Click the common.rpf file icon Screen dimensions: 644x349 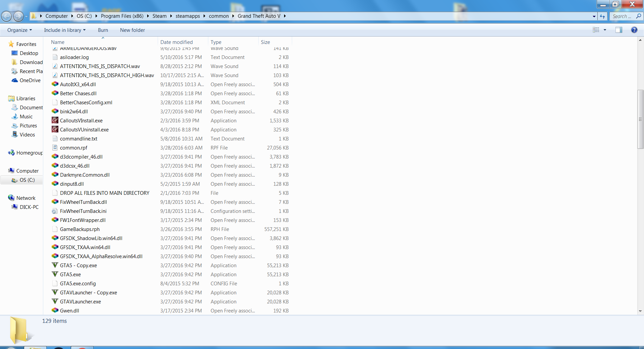[x=55, y=148]
